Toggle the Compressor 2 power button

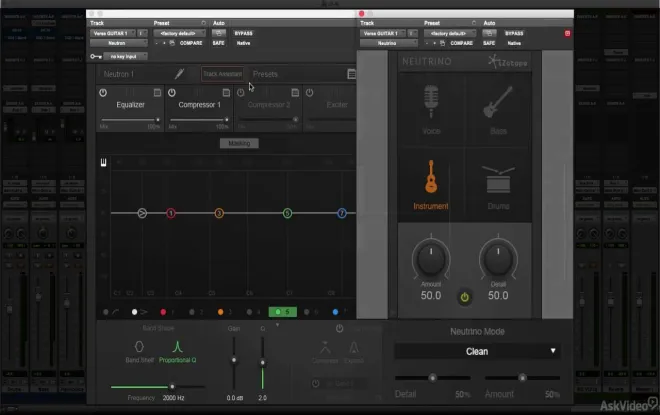tap(240, 93)
